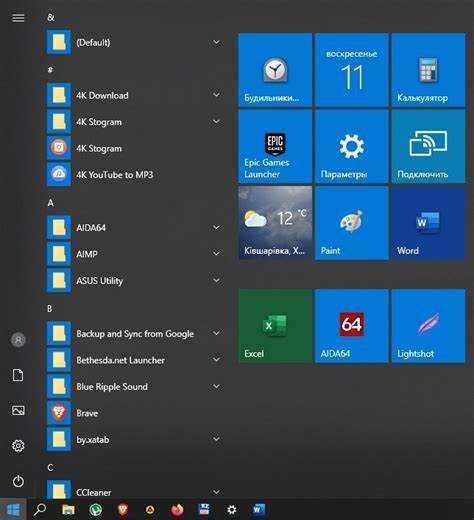Open the AIDA64 folder in app list
The width and height of the screenshot is (474, 520).
click(135, 228)
